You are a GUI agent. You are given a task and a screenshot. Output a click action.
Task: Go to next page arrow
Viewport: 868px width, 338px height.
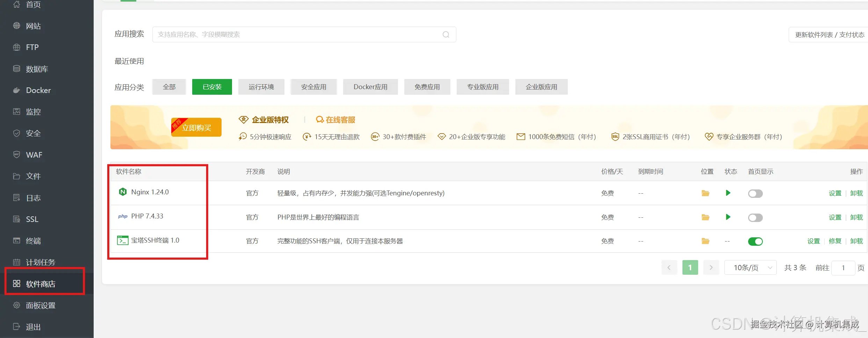pos(711,267)
